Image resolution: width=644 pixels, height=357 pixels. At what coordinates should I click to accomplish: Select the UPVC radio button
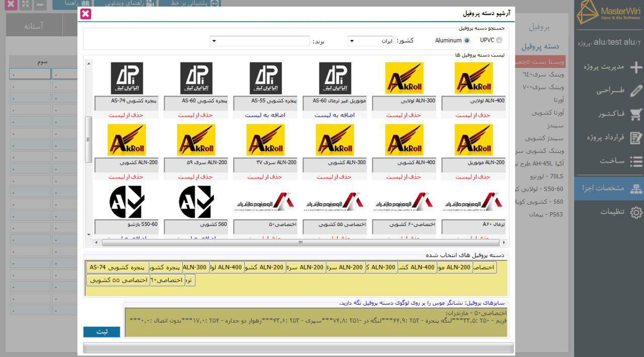[499, 41]
